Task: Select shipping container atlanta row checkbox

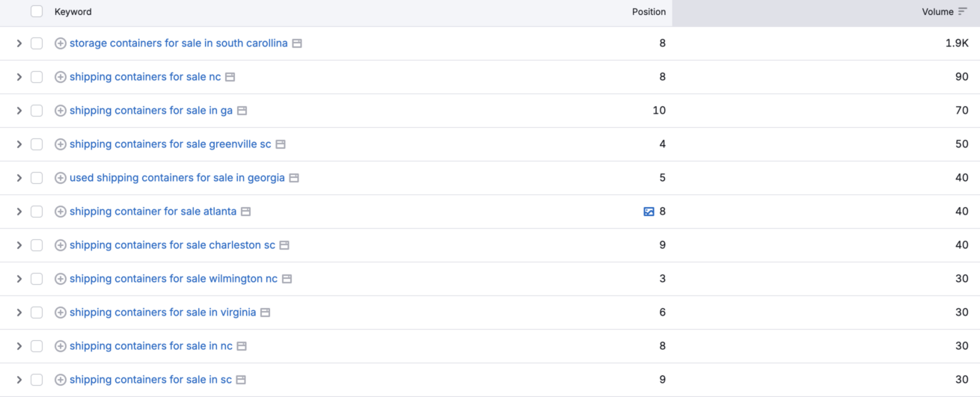Action: [37, 212]
